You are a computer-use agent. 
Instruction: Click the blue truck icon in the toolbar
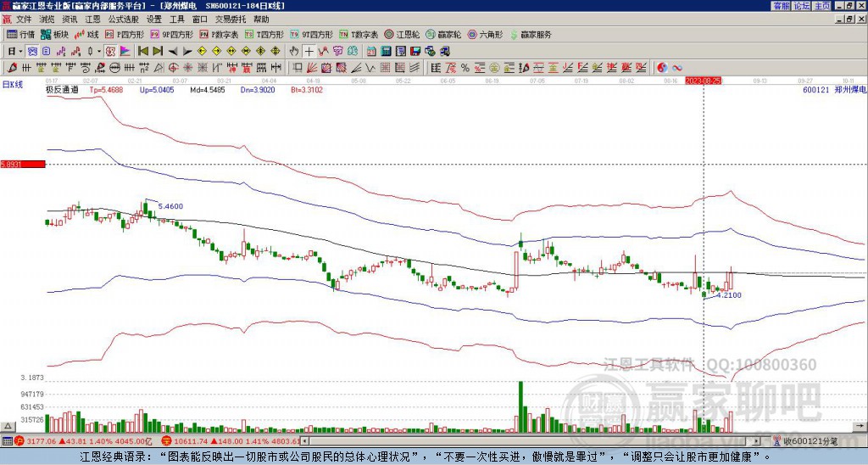pyautogui.click(x=444, y=52)
